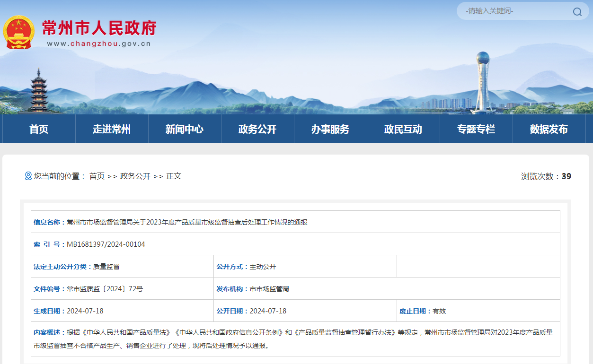593x364 pixels.
Task: Open the 政民互动 navigation menu item
Action: [403, 129]
